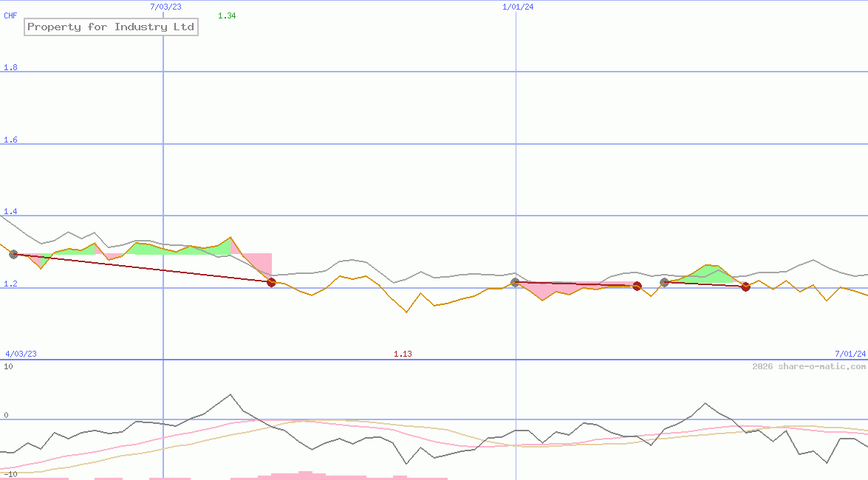
Task: Click the CHF currency label
Action: point(10,16)
